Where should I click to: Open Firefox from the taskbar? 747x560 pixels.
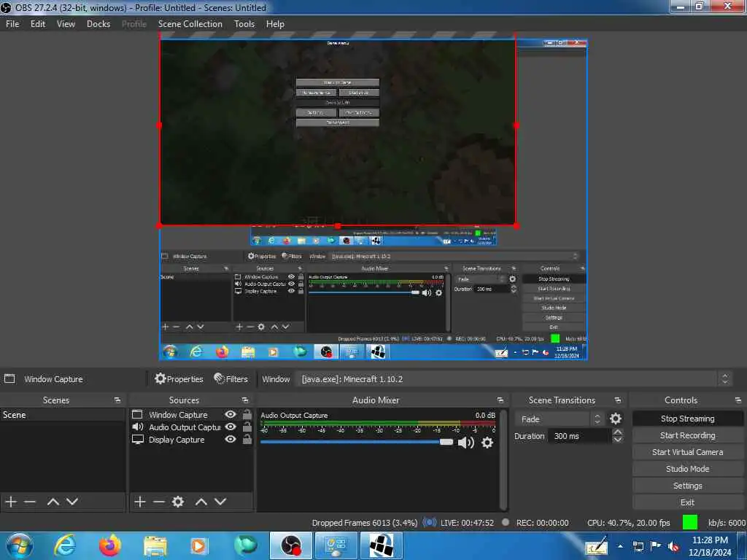(110, 545)
